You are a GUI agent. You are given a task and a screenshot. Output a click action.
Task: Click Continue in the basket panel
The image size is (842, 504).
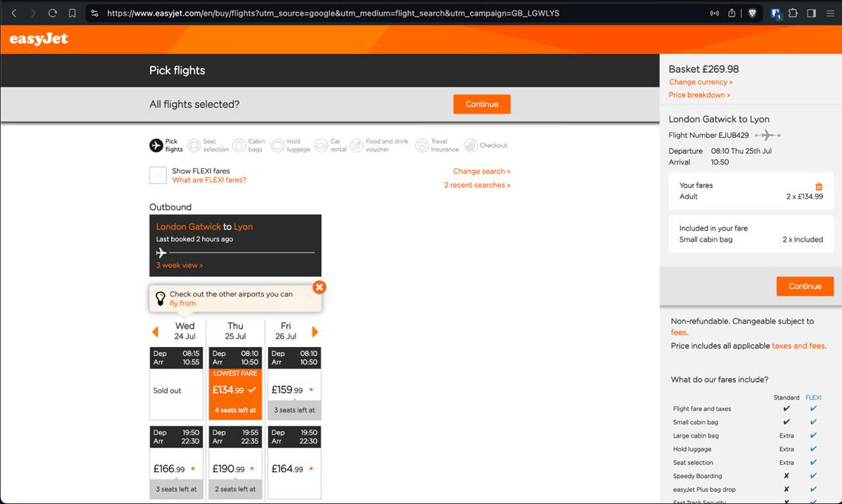coord(805,286)
